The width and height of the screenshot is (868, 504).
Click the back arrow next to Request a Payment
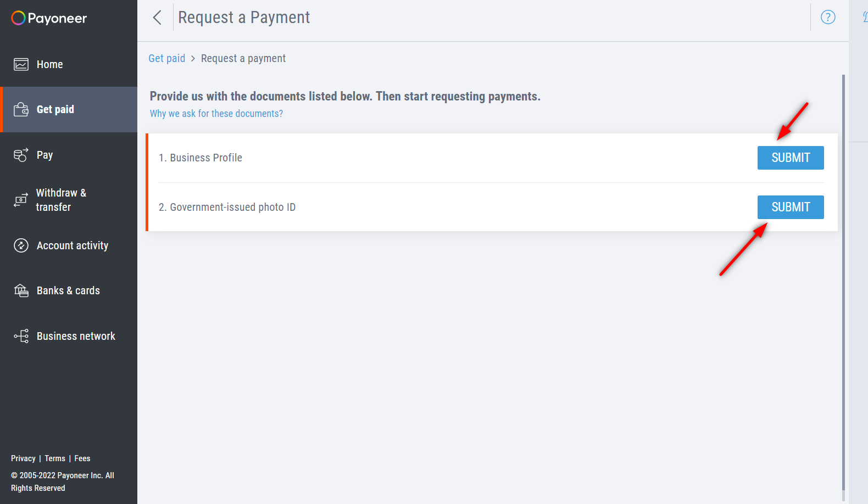coord(157,17)
